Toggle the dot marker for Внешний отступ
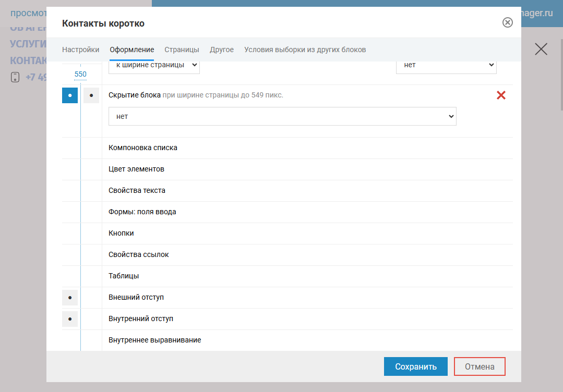The height and width of the screenshot is (392, 563). (70, 298)
